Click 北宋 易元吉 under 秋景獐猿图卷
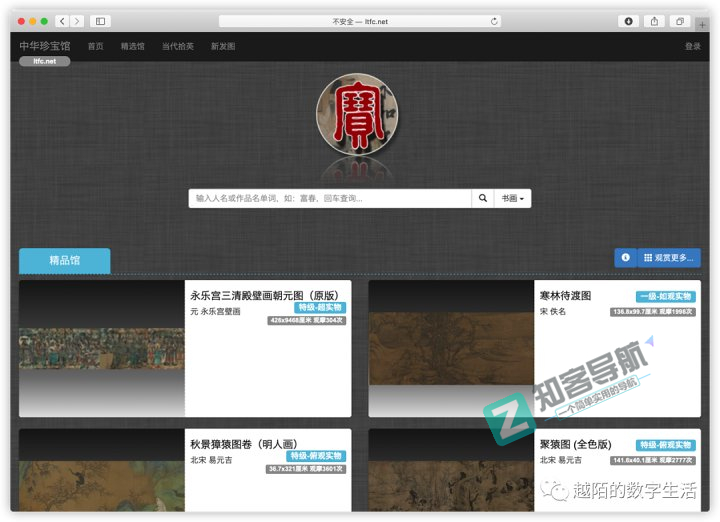 [211, 460]
